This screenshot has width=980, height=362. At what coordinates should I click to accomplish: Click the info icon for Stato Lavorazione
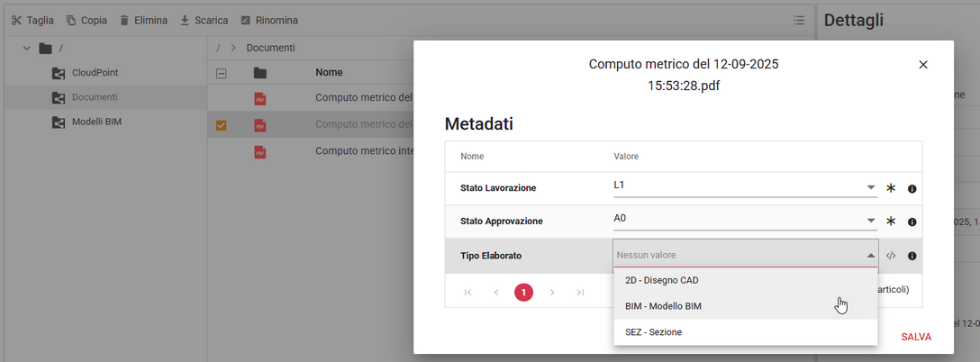coord(912,188)
